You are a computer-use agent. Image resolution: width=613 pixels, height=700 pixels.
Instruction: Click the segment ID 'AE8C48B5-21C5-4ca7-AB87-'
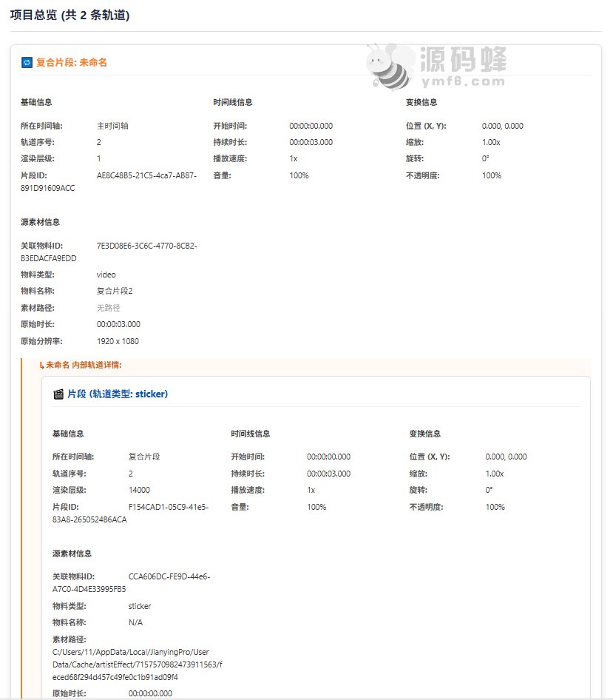(147, 175)
